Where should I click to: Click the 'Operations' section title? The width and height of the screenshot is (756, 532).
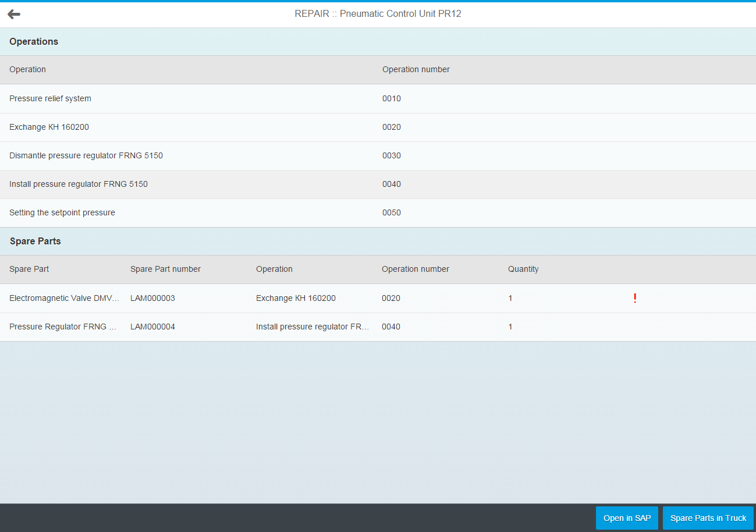(34, 41)
